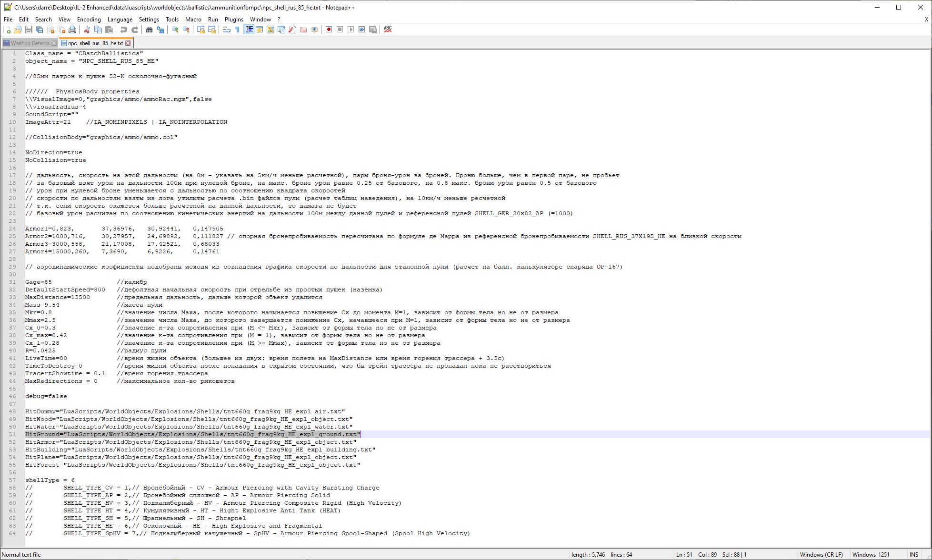Switch to the Warthog Detents tab
932x560 pixels.
pos(30,43)
